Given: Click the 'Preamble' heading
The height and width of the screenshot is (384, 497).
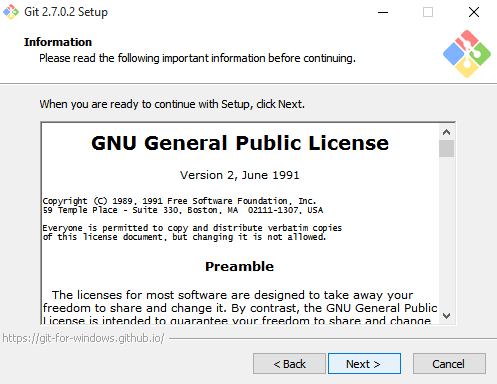Looking at the screenshot, I should point(239,266).
